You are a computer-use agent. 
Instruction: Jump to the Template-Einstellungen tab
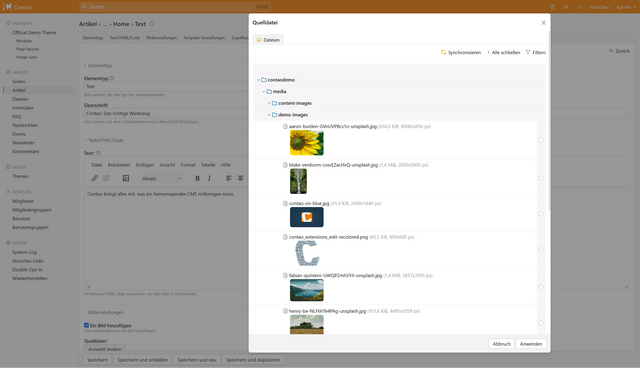[x=204, y=38]
